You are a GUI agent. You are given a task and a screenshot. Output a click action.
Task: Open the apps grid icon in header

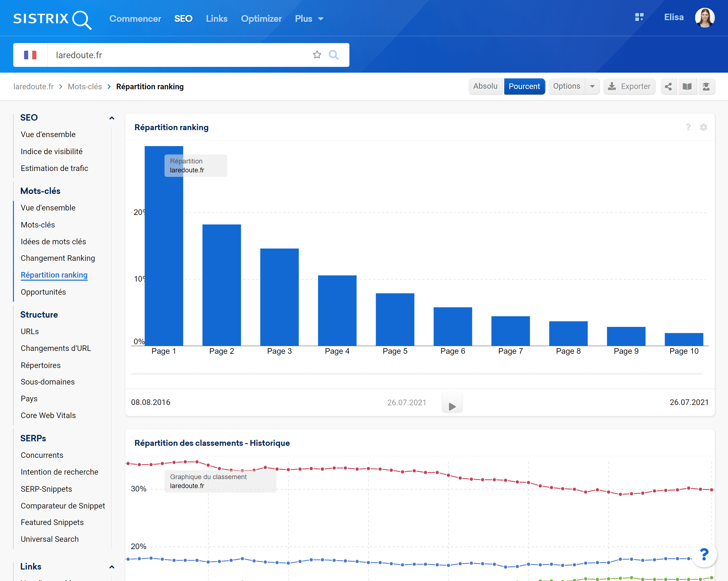point(639,17)
